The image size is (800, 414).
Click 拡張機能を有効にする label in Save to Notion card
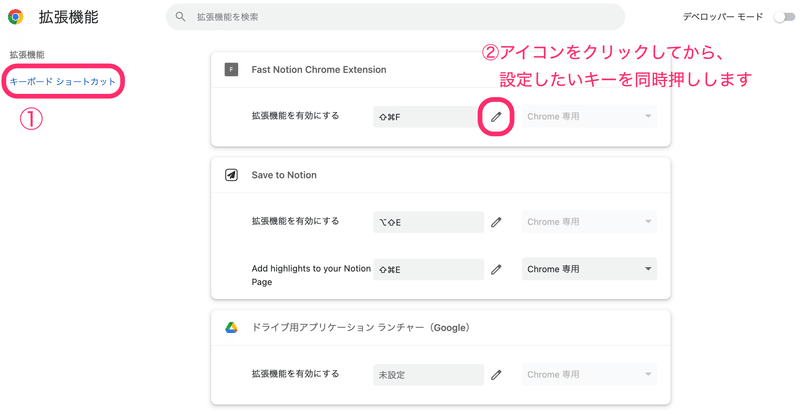click(x=295, y=221)
